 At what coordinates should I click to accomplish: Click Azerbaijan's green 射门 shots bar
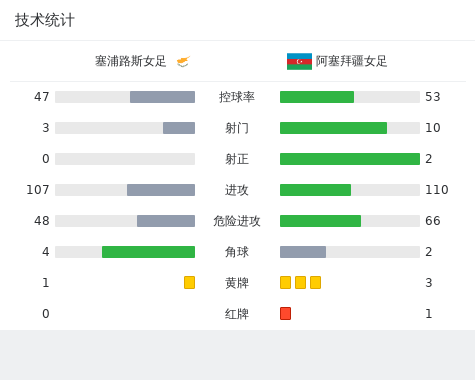(x=333, y=128)
